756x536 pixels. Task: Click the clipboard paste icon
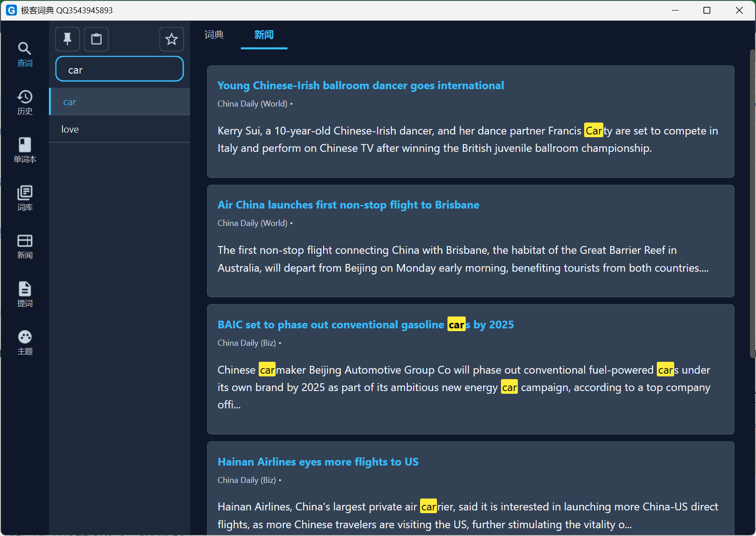(96, 39)
